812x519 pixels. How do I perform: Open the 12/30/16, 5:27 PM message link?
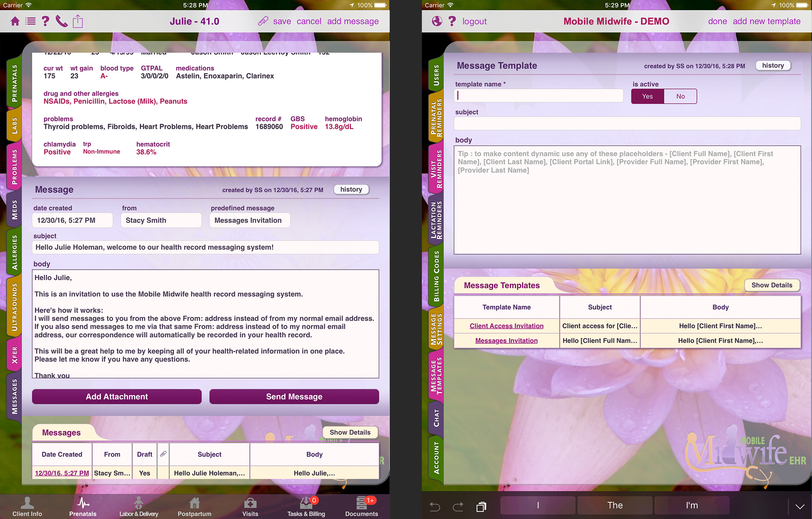62,473
